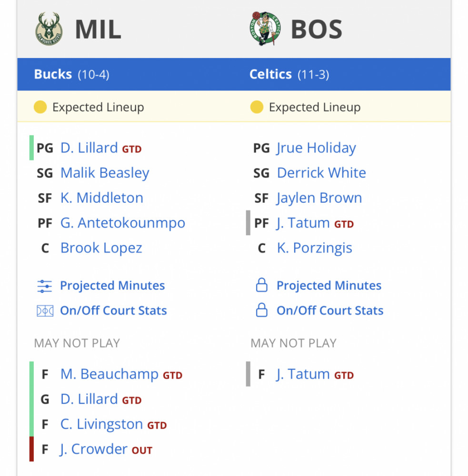The height and width of the screenshot is (476, 468).
Task: Click the Bucks On/Off Court Stats court icon
Action: [x=45, y=311]
